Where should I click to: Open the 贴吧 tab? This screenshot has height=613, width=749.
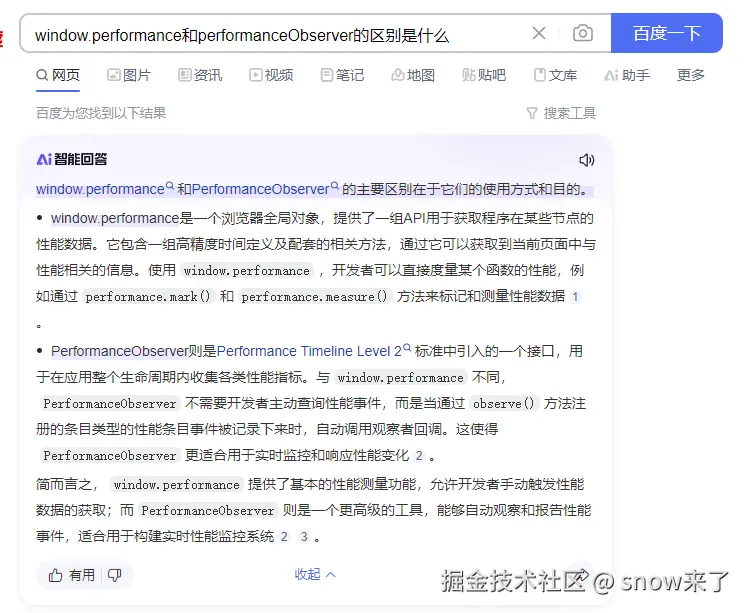pos(484,75)
